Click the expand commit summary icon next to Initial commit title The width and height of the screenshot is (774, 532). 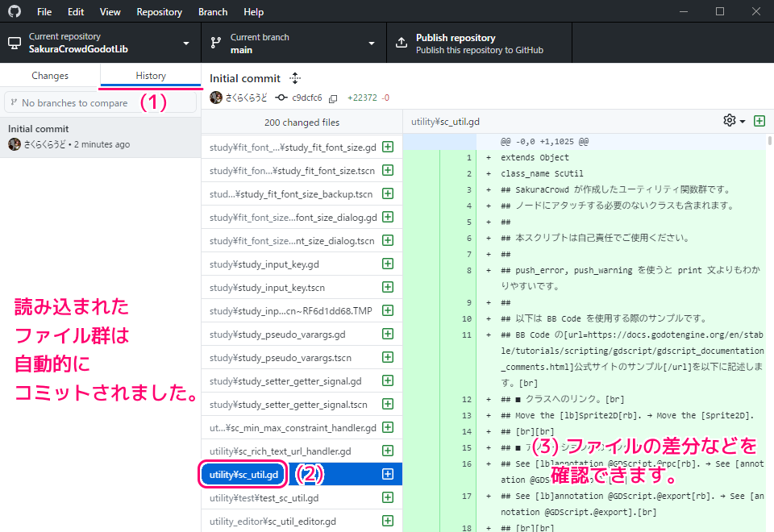[x=295, y=78]
